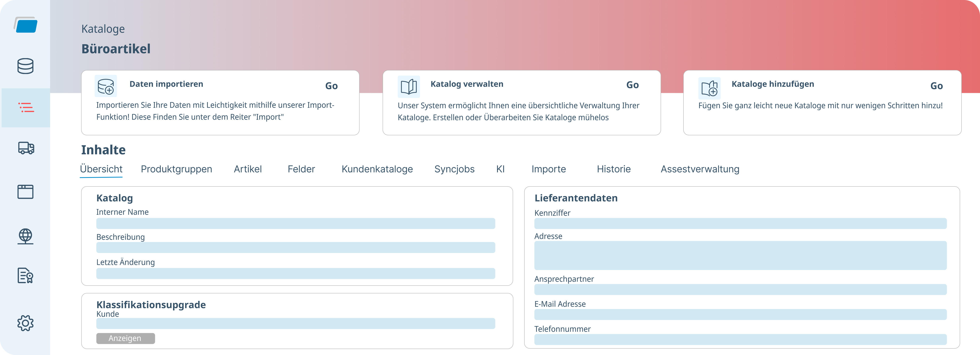Open the Assestverwaltung tab
Viewport: 980px width, 355px height.
pos(700,169)
